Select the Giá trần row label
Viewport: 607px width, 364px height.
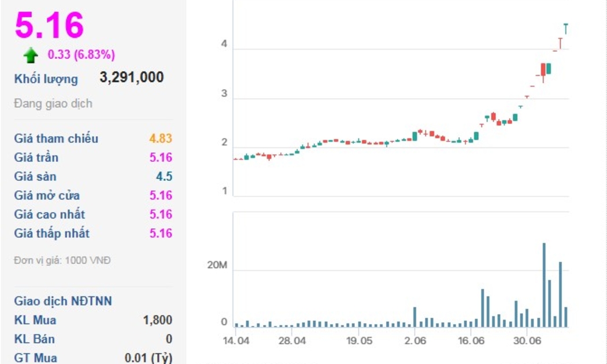pyautogui.click(x=36, y=158)
